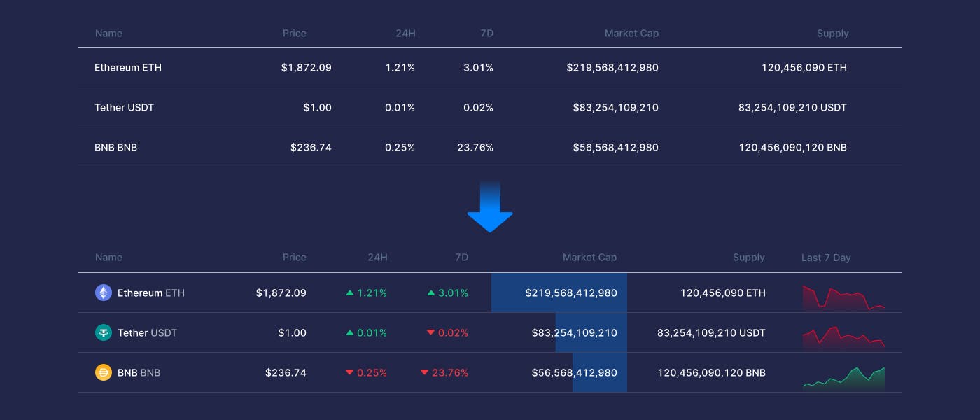This screenshot has height=420, width=980.
Task: Sort by Price in the plain table header
Action: coord(295,34)
